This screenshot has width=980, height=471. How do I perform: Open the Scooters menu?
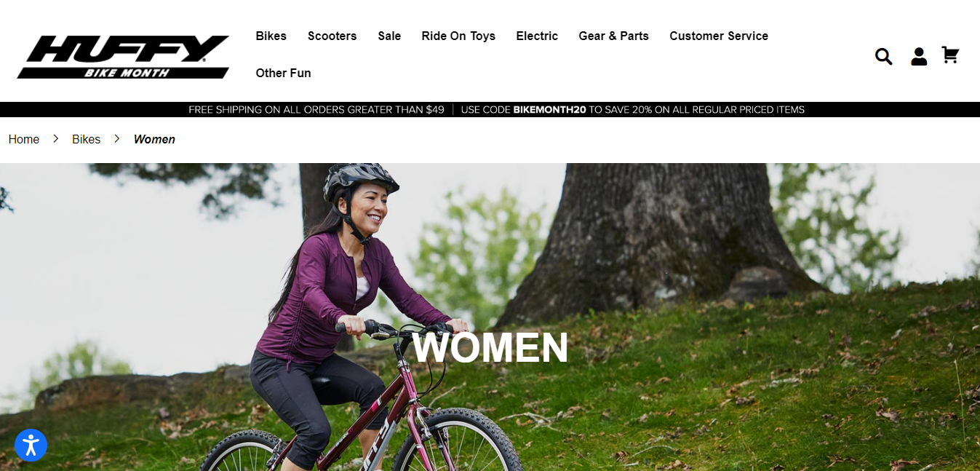(332, 36)
